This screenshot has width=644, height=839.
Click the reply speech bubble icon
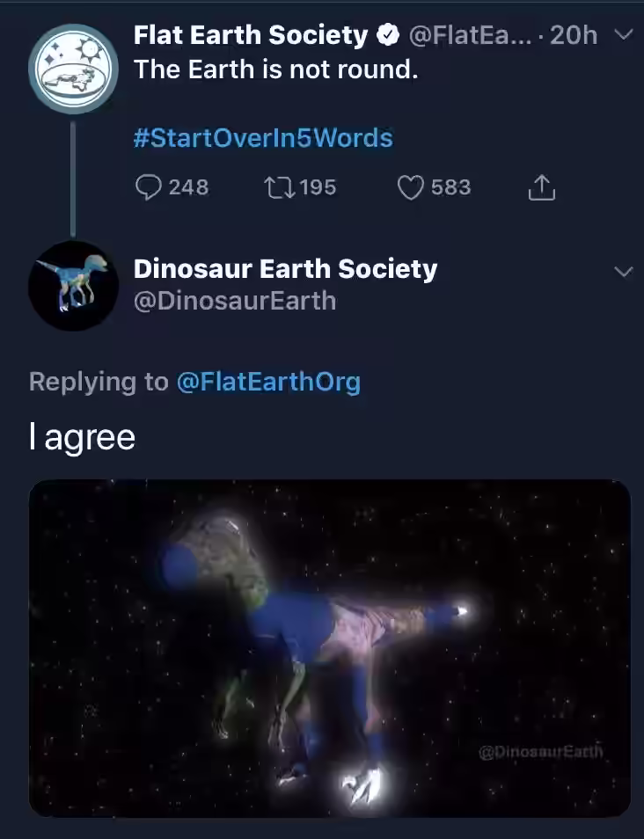pos(149,188)
